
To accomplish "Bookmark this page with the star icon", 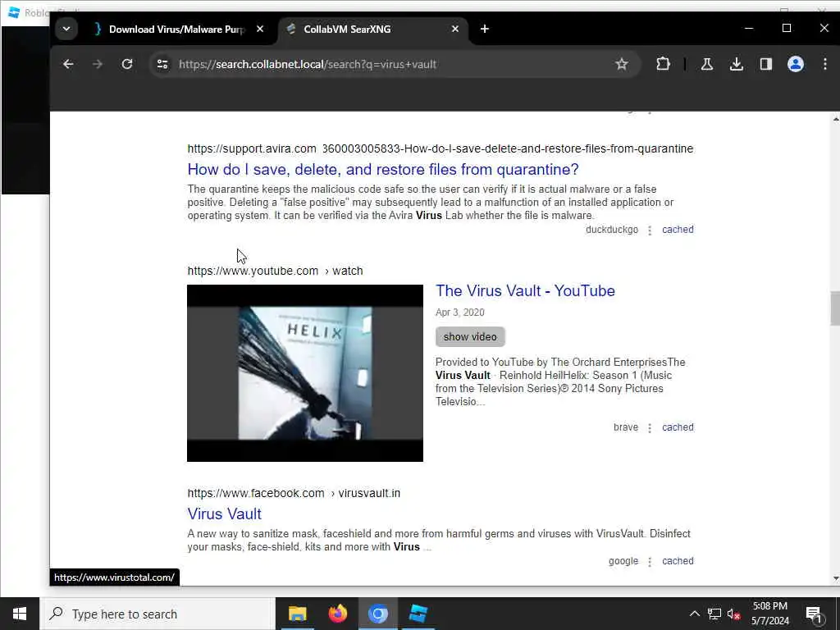I will pos(622,64).
